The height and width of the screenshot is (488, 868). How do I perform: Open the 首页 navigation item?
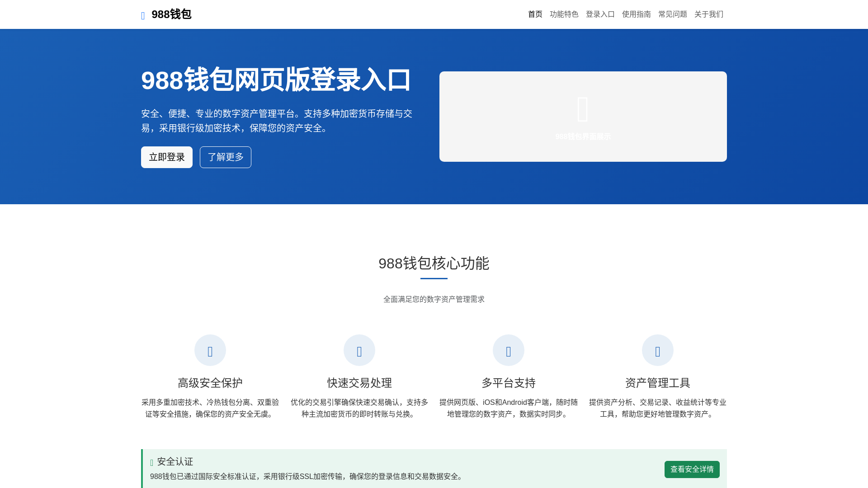[535, 14]
